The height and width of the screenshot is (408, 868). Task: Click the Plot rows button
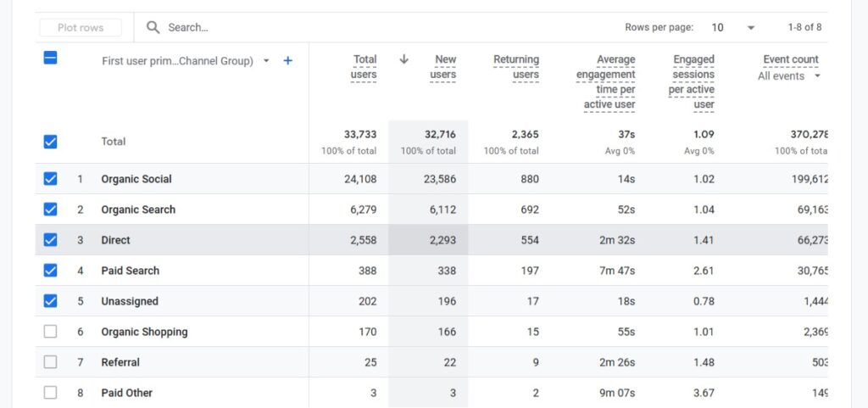tap(81, 28)
